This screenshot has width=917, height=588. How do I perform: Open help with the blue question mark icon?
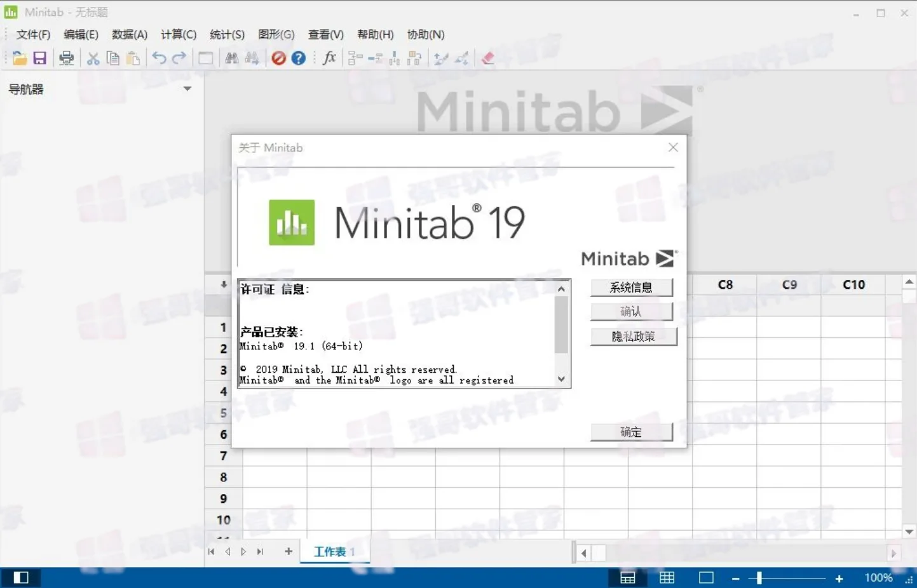[x=299, y=58]
